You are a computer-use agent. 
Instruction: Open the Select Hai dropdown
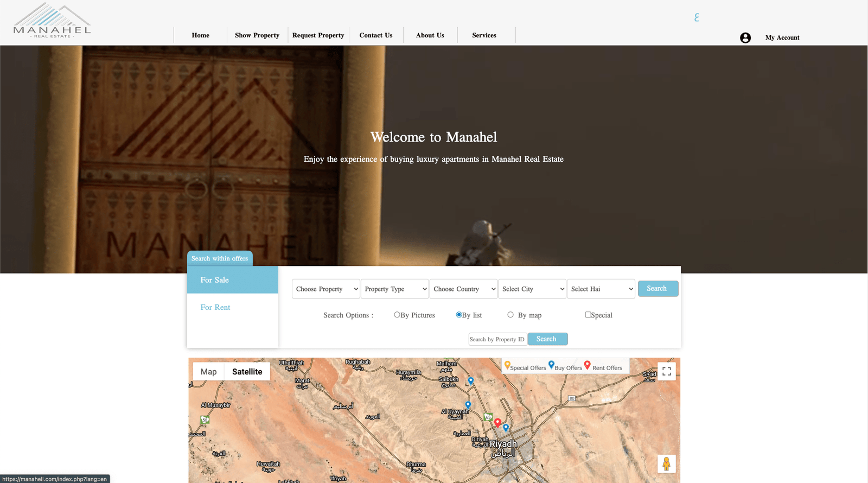tap(601, 289)
